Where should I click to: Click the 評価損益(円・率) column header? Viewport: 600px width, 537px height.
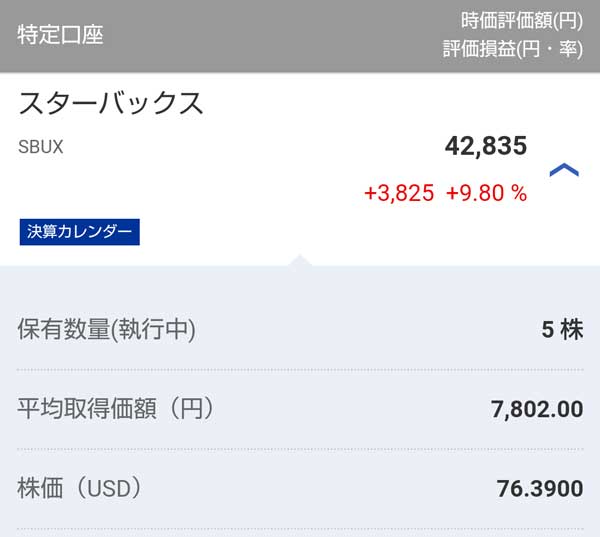click(x=512, y=49)
